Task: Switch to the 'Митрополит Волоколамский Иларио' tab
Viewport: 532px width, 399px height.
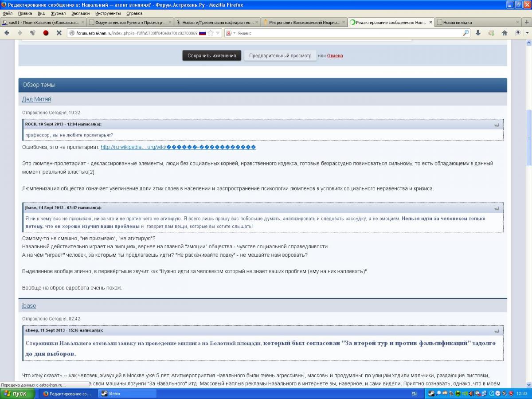Action: (303, 22)
